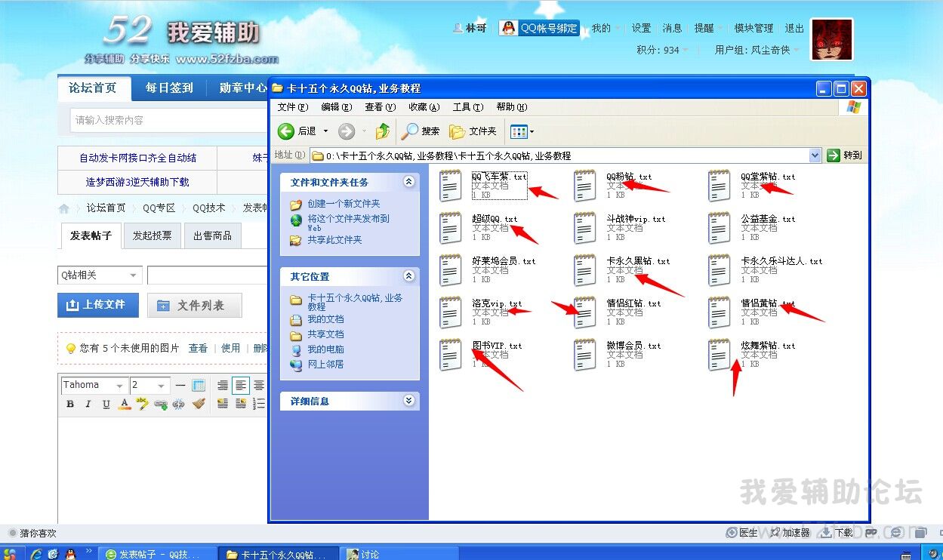Toggle Underline formatting in post editor
943x560 pixels.
click(106, 405)
